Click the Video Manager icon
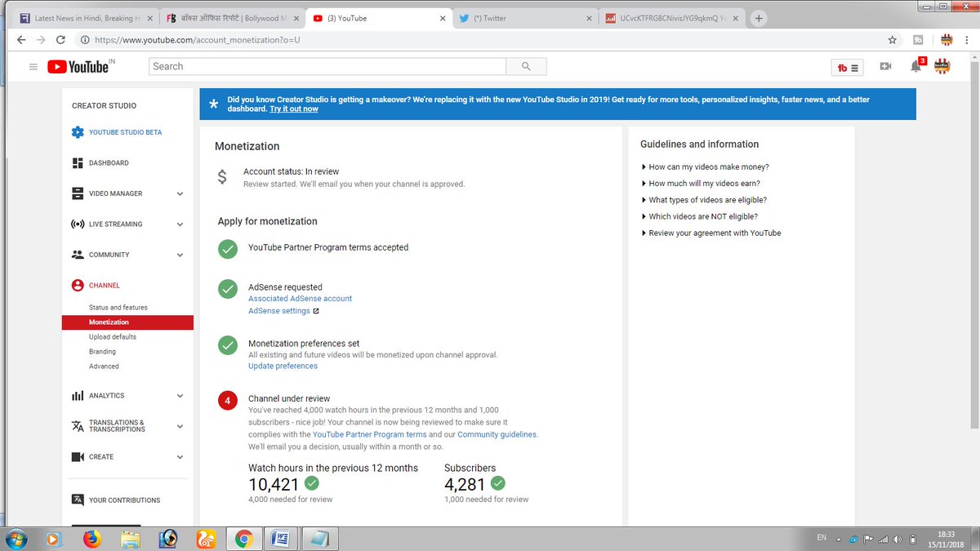This screenshot has height=551, width=980. tap(78, 193)
